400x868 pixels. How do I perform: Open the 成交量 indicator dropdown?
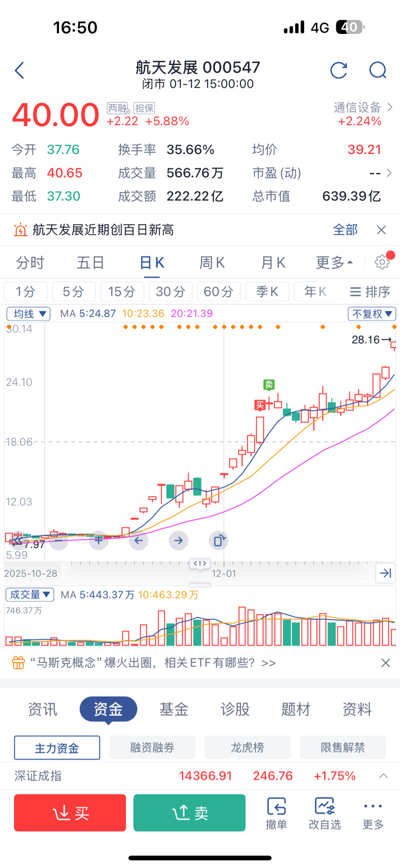[x=30, y=595]
